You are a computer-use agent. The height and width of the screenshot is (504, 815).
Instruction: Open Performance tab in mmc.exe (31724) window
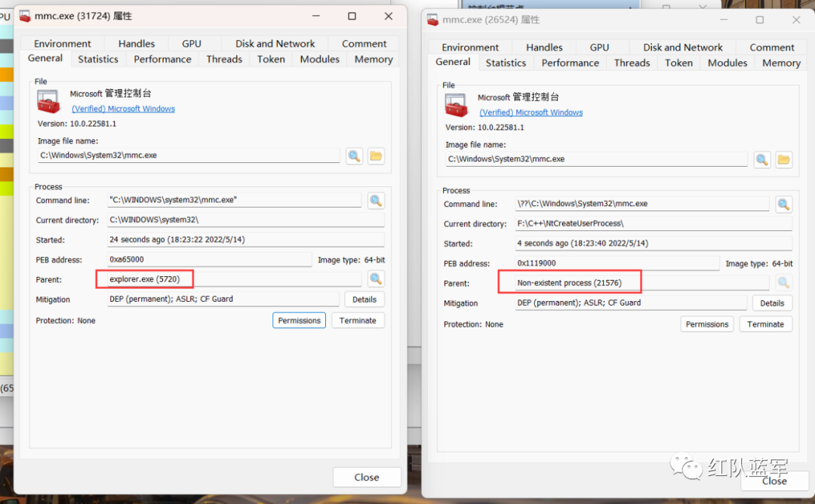162,60
